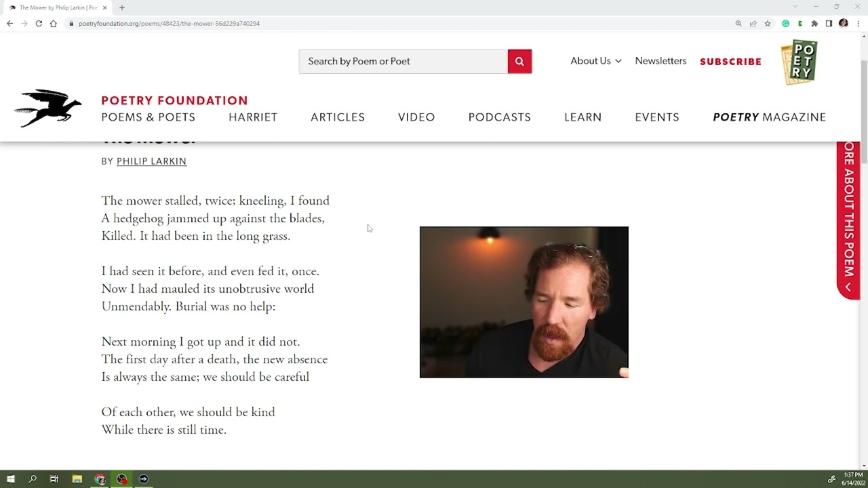868x488 pixels.
Task: Click the Search by Poem or Poet field
Action: pos(403,61)
